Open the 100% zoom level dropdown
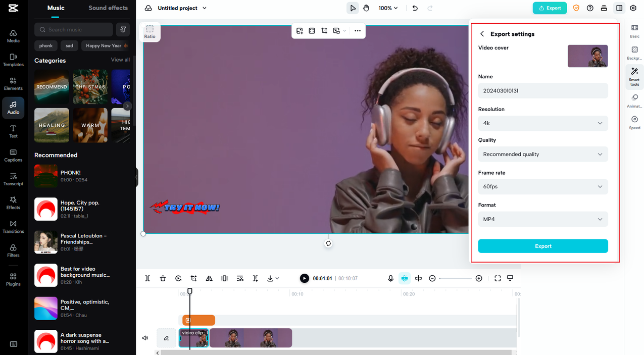The image size is (644, 355). pos(388,8)
